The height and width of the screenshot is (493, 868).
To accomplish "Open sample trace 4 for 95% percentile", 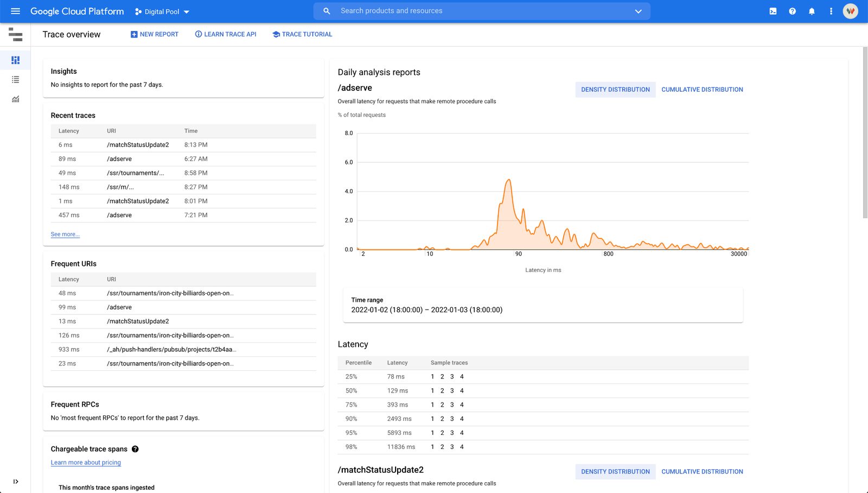I will pyautogui.click(x=462, y=433).
